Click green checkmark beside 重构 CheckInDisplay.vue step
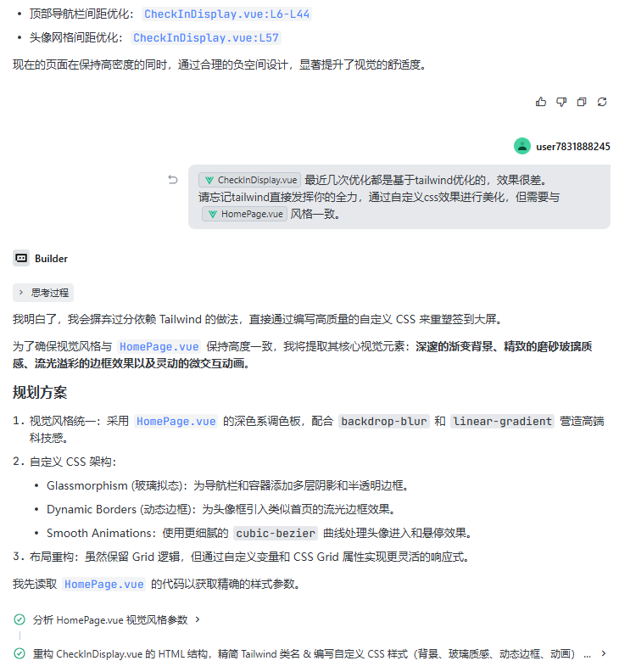Viewport: 619px width, 672px height. (x=20, y=654)
